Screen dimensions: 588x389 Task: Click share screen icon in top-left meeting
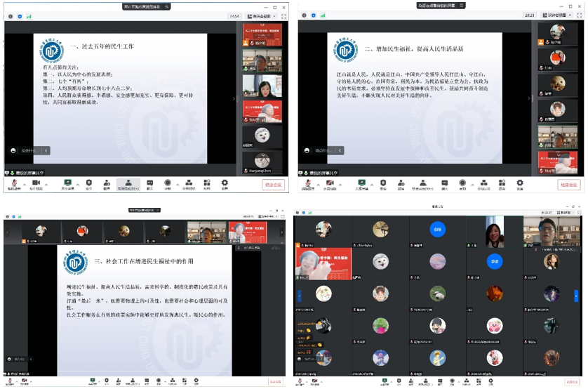coord(67,183)
